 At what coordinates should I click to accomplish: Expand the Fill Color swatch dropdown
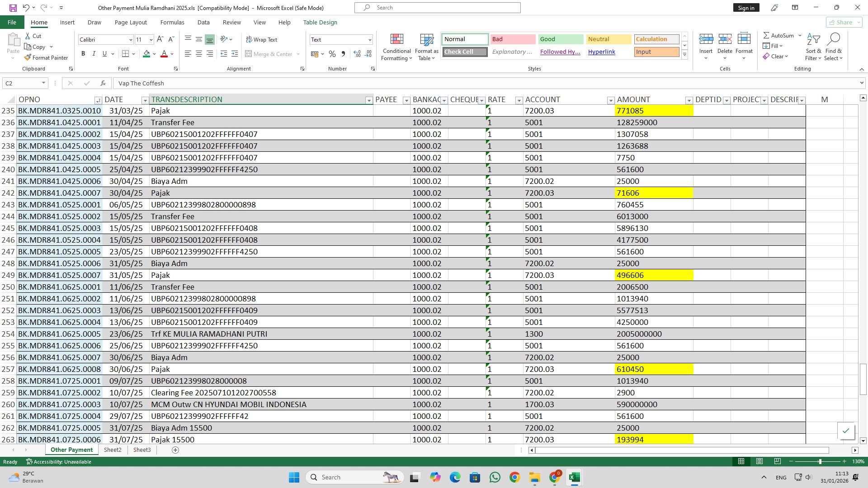point(153,54)
